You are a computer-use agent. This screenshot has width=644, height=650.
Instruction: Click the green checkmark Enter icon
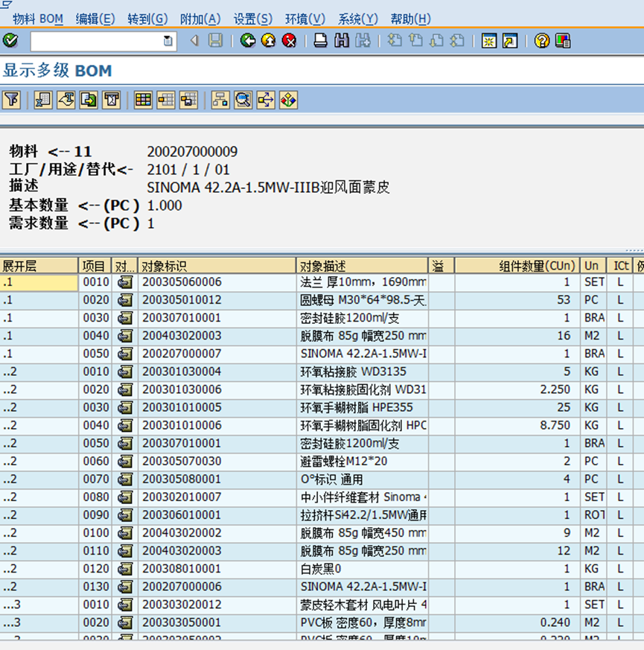10,41
